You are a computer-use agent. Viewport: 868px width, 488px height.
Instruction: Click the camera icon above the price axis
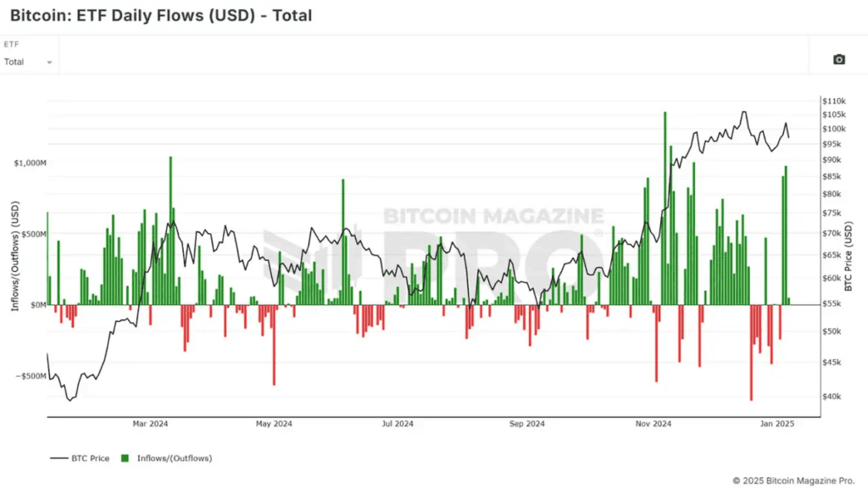point(838,59)
